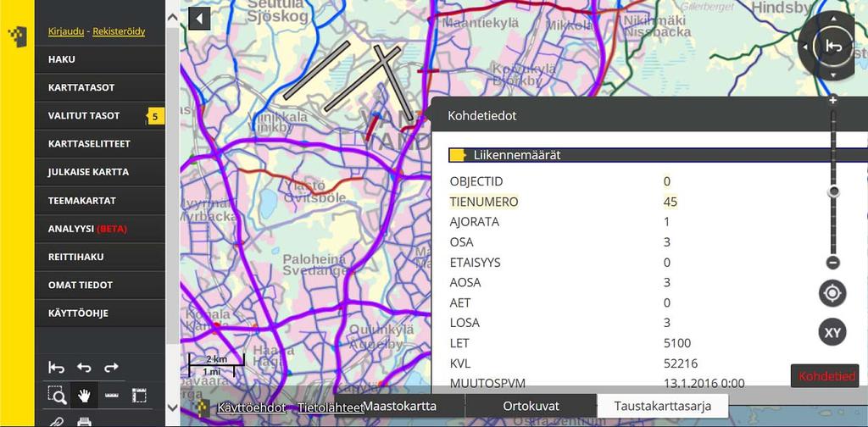This screenshot has width=868, height=427.
Task: Open the TEEMAKARTAT menu
Action: (x=100, y=200)
